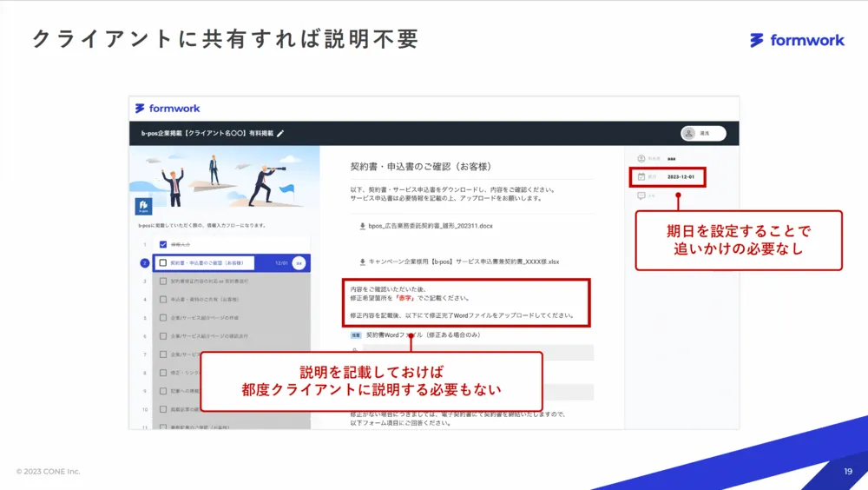Select step 3 契約書修正内容の対応 row
The height and width of the screenshot is (490, 868).
[x=232, y=281]
